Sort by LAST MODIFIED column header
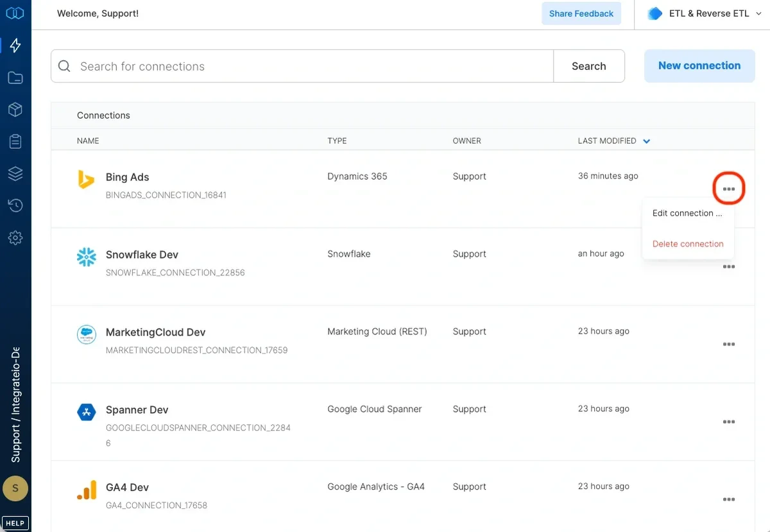Screen dimensions: 770x532 pyautogui.click(x=607, y=141)
